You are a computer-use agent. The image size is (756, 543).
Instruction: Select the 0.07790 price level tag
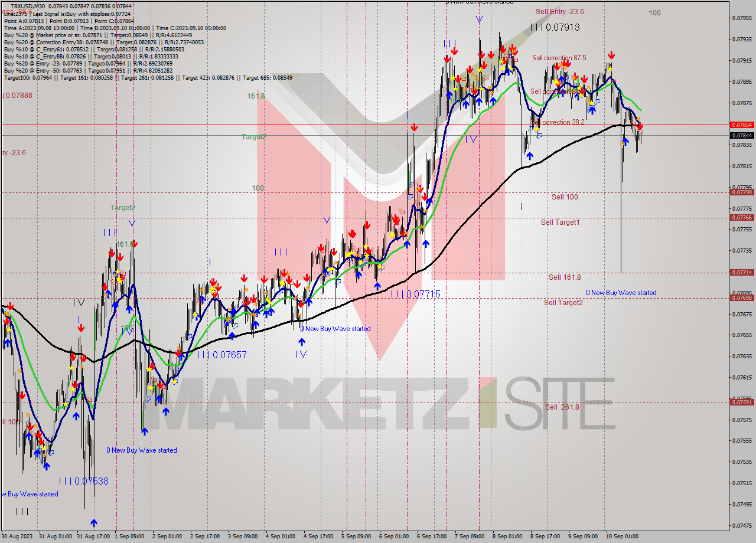pyautogui.click(x=742, y=192)
